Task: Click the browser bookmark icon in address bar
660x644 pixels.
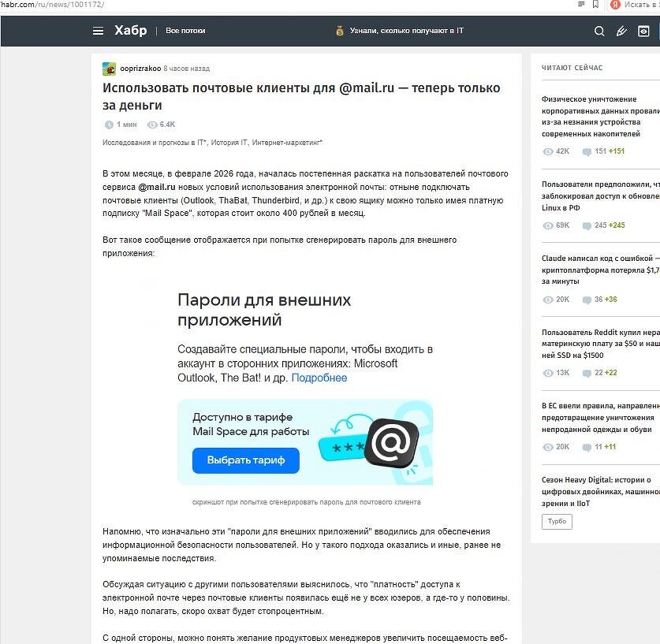Action: click(x=595, y=5)
